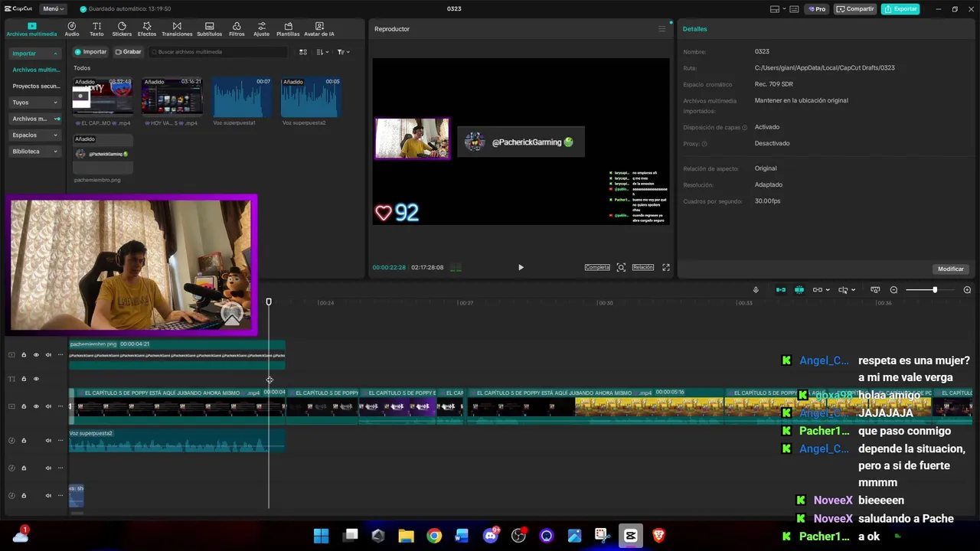
Task: Select the pachemiembro.png media thumbnail
Action: pos(103,154)
